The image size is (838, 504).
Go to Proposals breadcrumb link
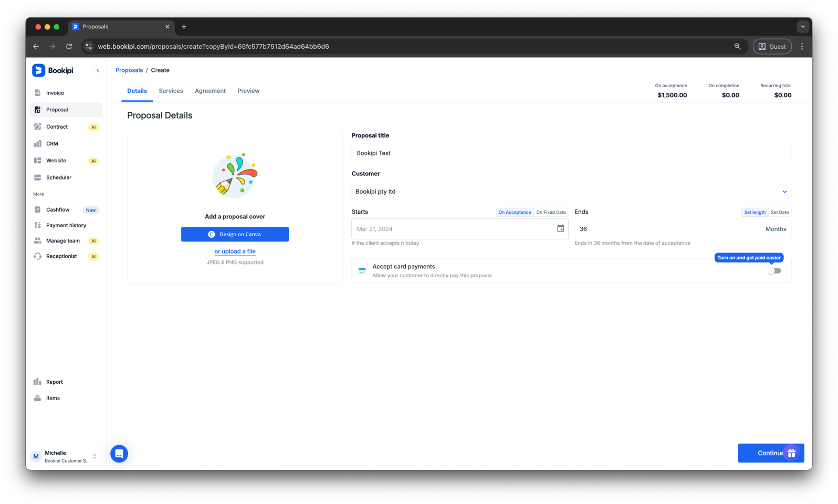click(129, 70)
